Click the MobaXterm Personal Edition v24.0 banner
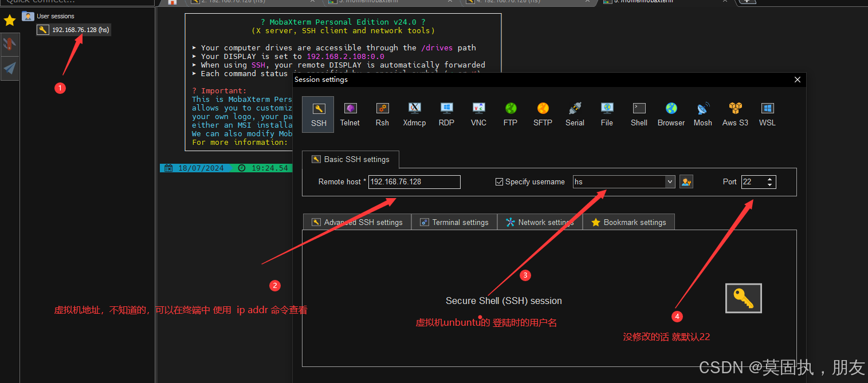Image resolution: width=868 pixels, height=383 pixels. (343, 22)
